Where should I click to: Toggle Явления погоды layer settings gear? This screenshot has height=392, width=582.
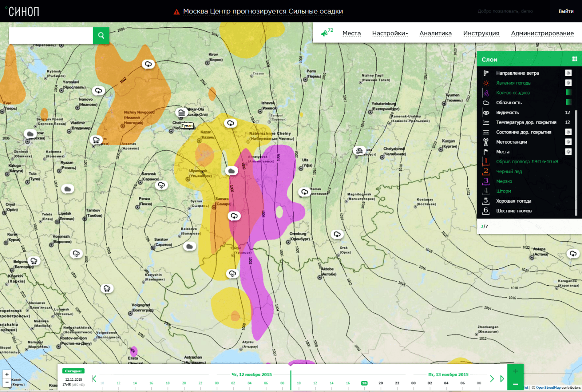(568, 83)
